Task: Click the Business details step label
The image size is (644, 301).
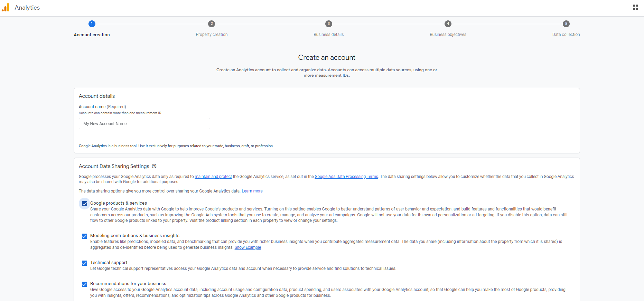Action: click(329, 35)
